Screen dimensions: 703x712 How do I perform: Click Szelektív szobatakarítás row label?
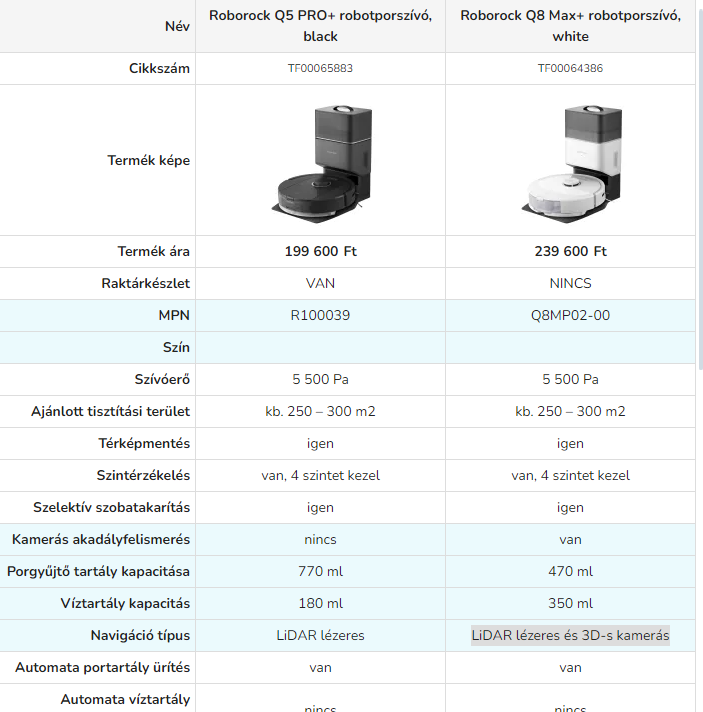(111, 507)
